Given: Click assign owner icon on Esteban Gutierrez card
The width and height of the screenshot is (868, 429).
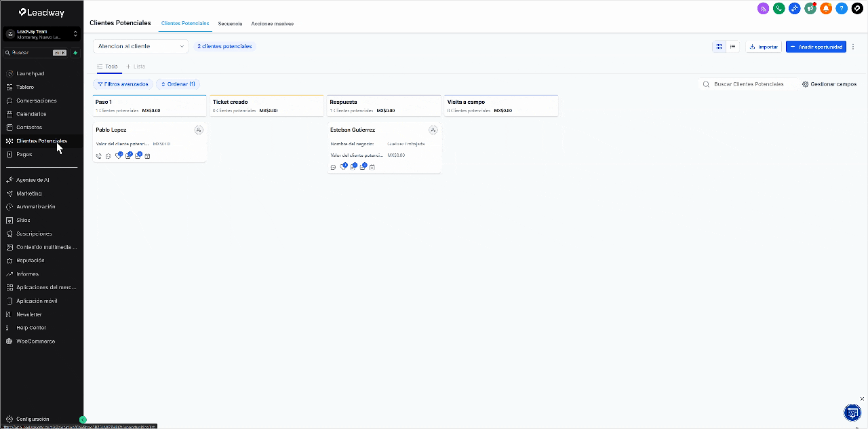Looking at the screenshot, I should [x=433, y=130].
